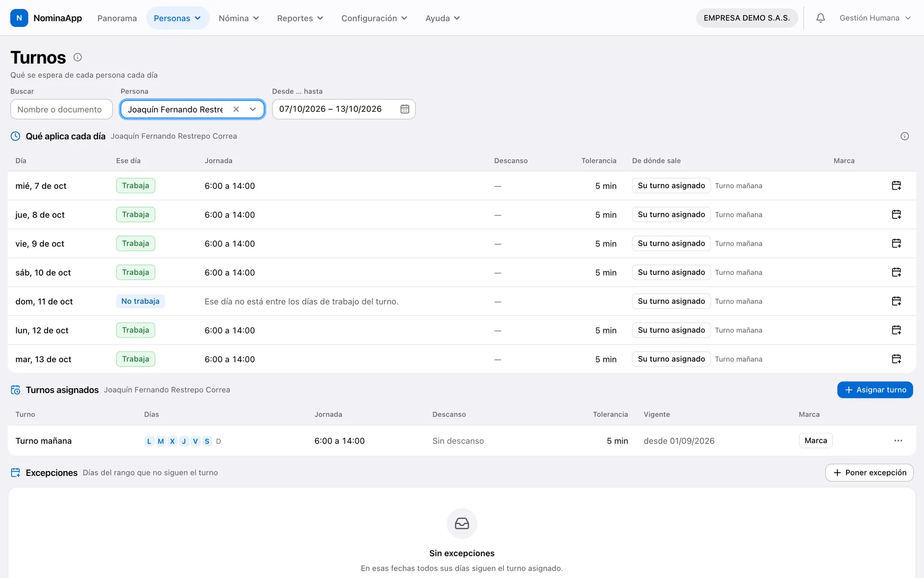The image size is (924, 578).
Task: Open the Persona dropdown chevron
Action: 253,109
